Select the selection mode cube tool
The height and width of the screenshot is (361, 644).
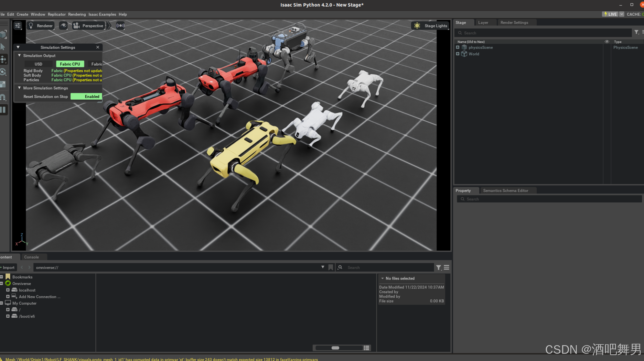click(x=3, y=34)
